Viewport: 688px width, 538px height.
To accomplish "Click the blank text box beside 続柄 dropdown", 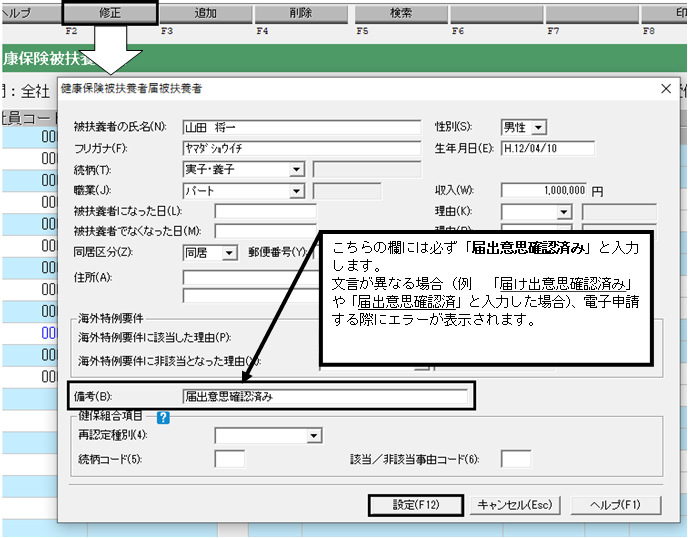I will [367, 169].
